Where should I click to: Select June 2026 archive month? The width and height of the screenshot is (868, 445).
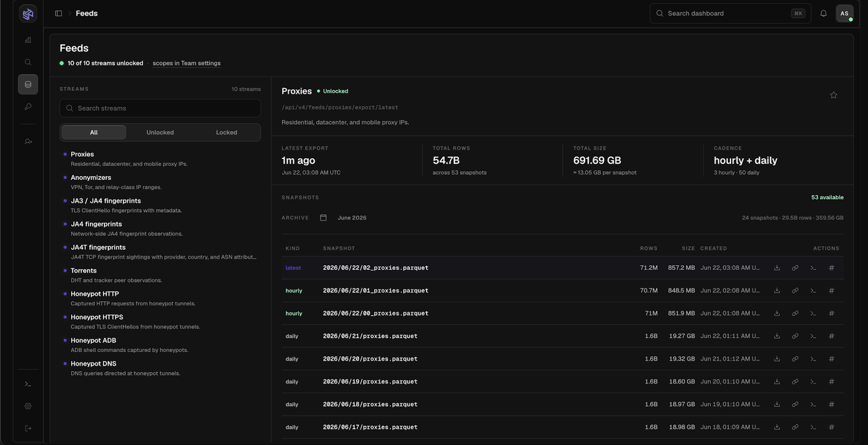[352, 218]
